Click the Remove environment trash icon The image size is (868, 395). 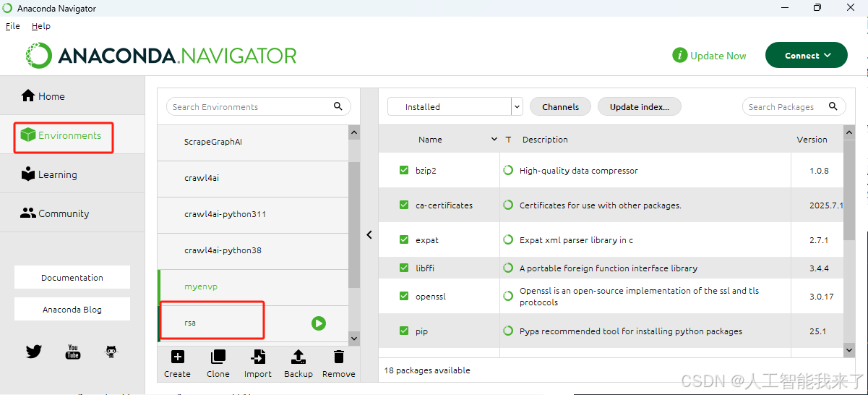(338, 357)
